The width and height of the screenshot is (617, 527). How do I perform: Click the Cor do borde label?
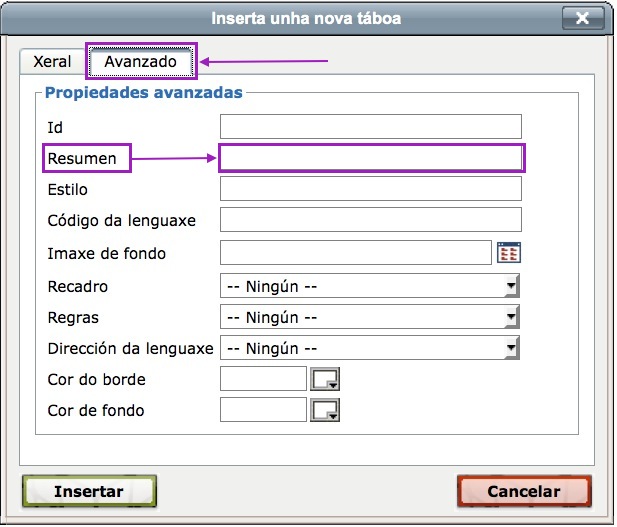click(x=97, y=380)
